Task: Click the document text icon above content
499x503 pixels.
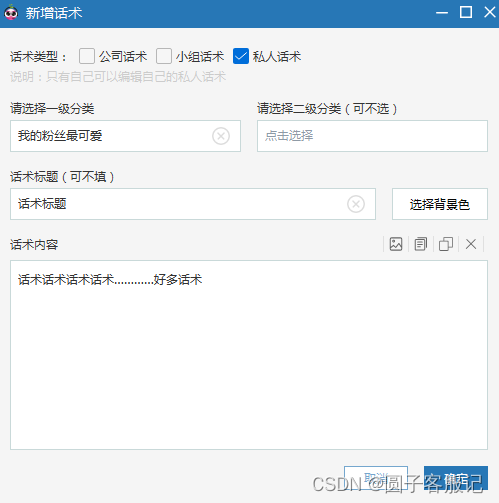Action: pos(421,244)
